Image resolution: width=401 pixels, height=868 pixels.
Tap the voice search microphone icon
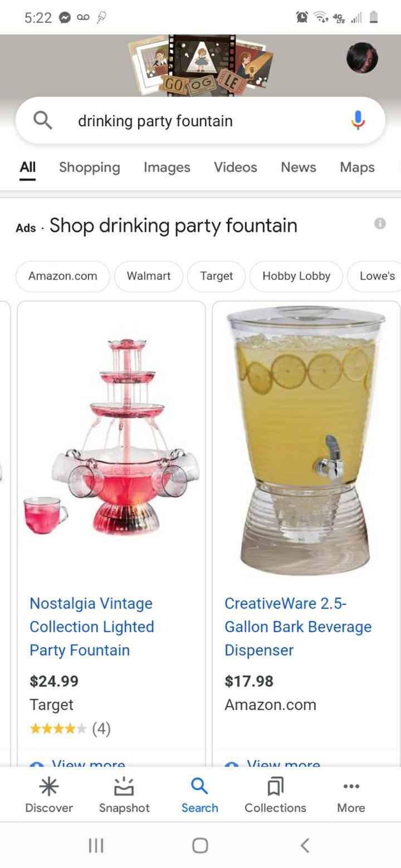(358, 120)
